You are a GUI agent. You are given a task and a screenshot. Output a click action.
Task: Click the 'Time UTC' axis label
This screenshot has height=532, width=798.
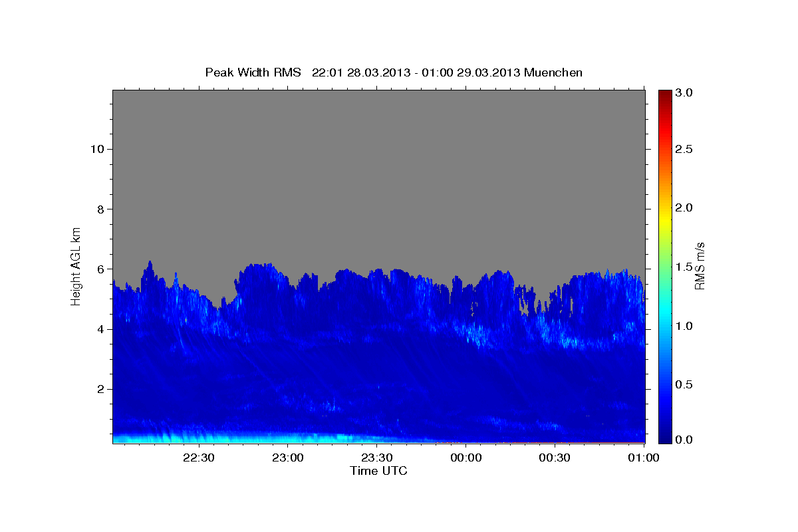tap(378, 471)
